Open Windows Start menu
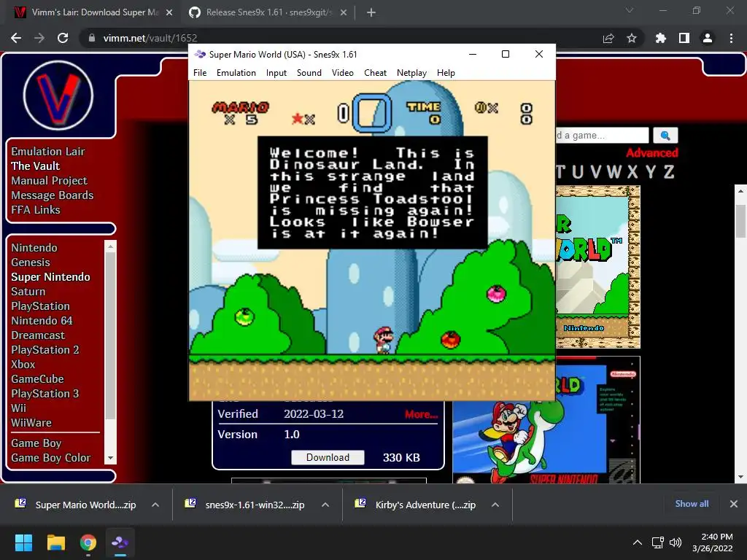747x560 pixels. [x=23, y=542]
